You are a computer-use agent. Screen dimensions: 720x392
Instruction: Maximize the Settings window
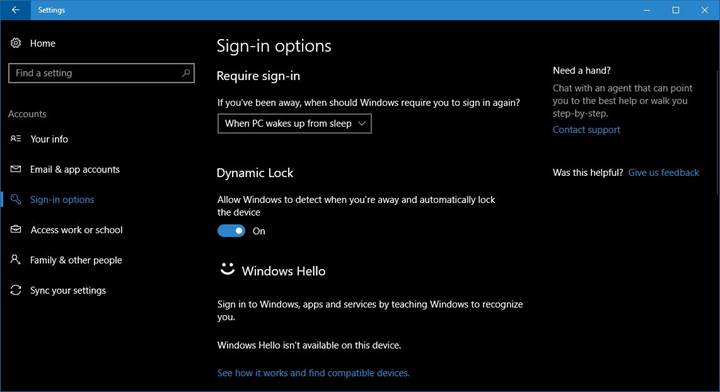(676, 10)
